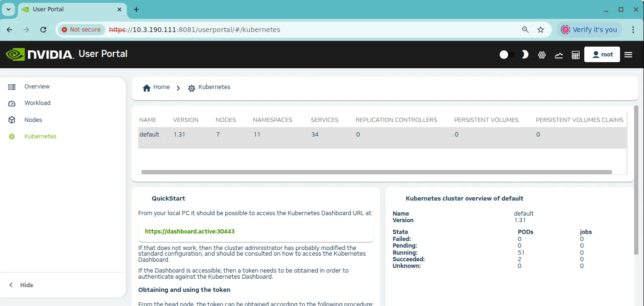Image resolution: width=644 pixels, height=306 pixels.
Task: Select the default cluster row name
Action: coord(149,135)
